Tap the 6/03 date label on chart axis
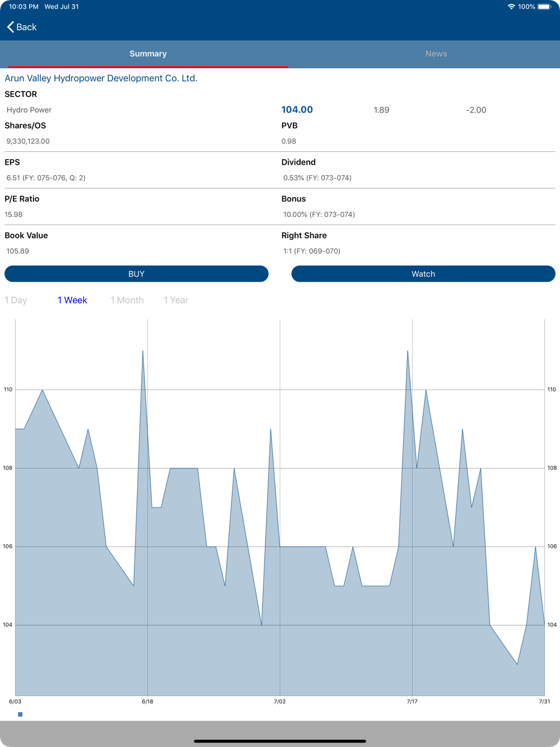 15,702
